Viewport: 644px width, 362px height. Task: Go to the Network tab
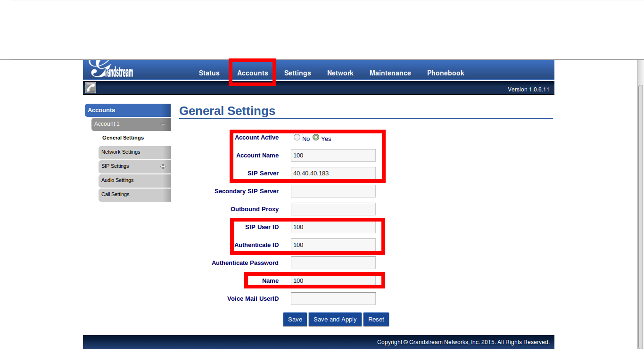340,73
